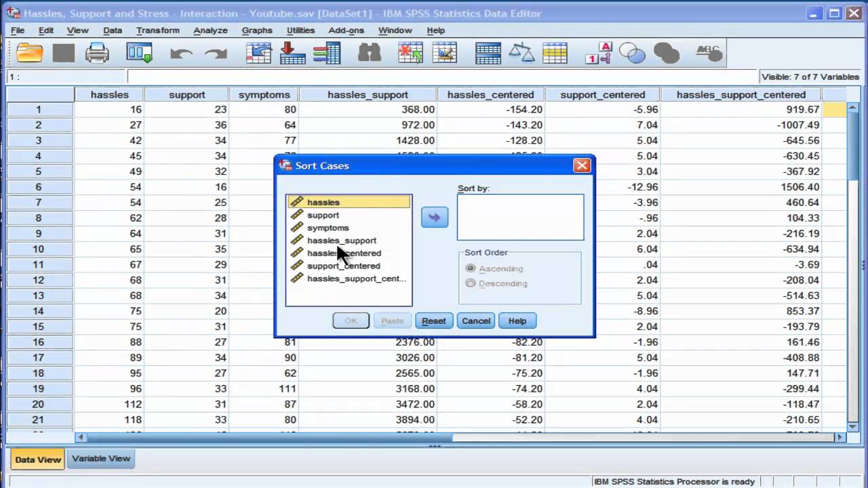Click the Insert cases icon

(x=410, y=53)
